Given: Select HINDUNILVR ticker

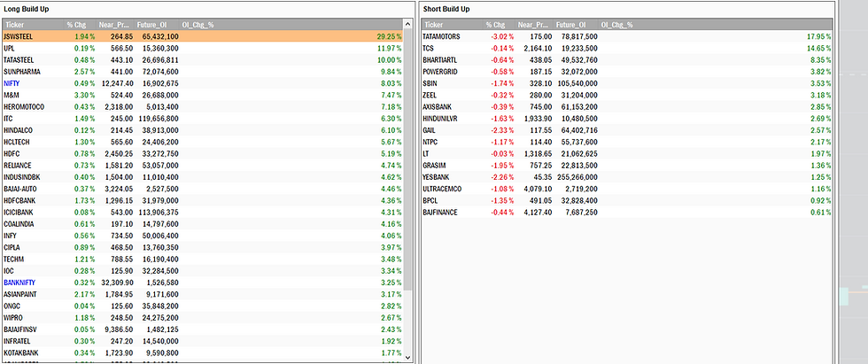Looking at the screenshot, I should tap(440, 119).
